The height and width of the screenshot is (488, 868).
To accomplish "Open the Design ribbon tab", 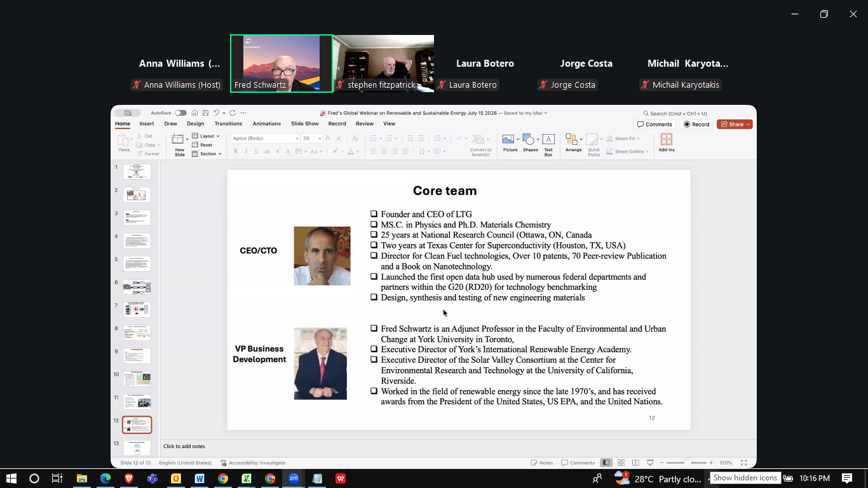I will click(195, 124).
